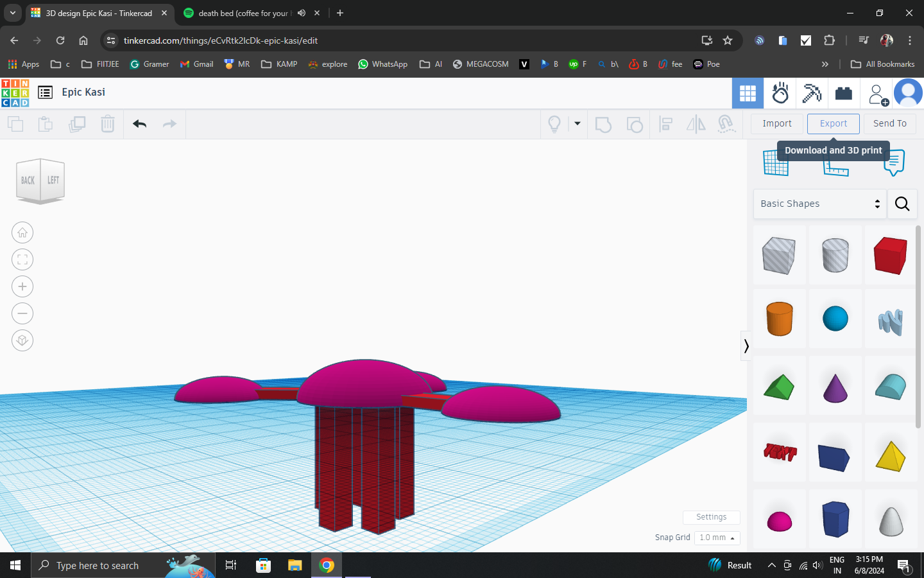This screenshot has width=924, height=578.
Task: Click the Home view button
Action: 22,232
